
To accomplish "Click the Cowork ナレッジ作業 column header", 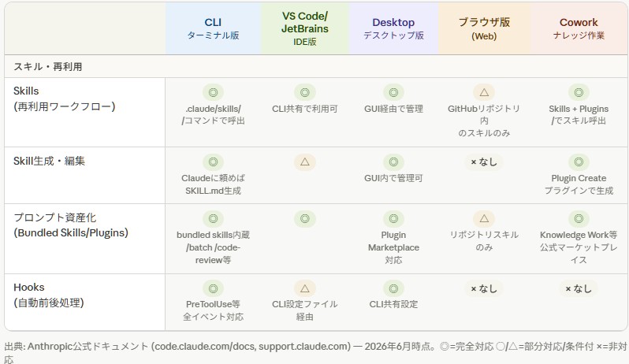I will point(579,28).
